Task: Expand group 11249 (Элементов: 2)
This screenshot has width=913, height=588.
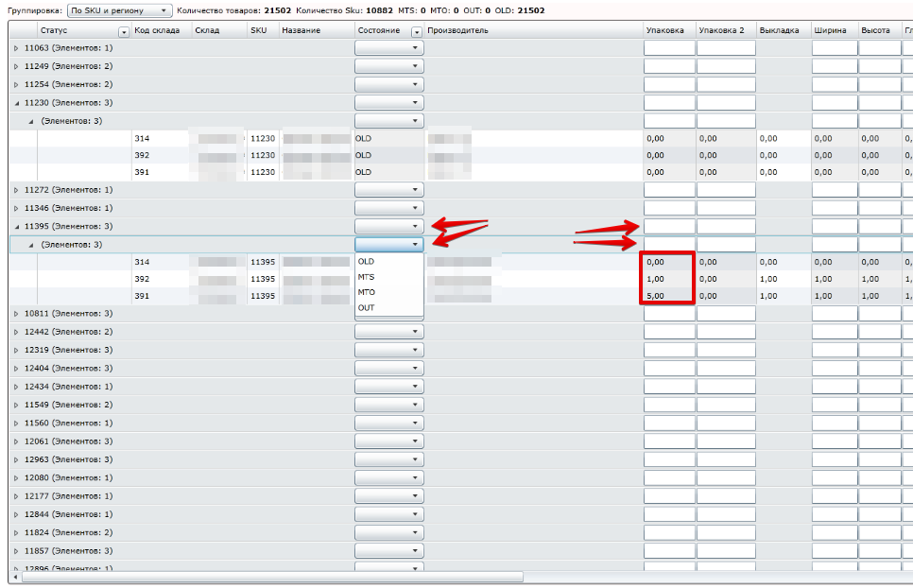Action: tap(16, 66)
